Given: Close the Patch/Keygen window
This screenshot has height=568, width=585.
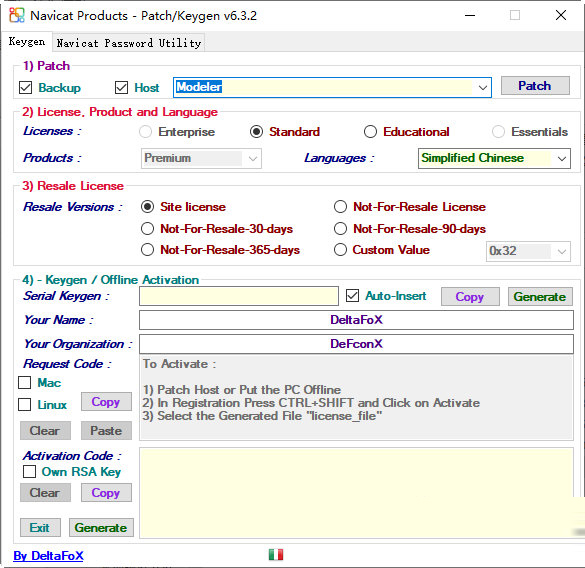Looking at the screenshot, I should pyautogui.click(x=561, y=15).
